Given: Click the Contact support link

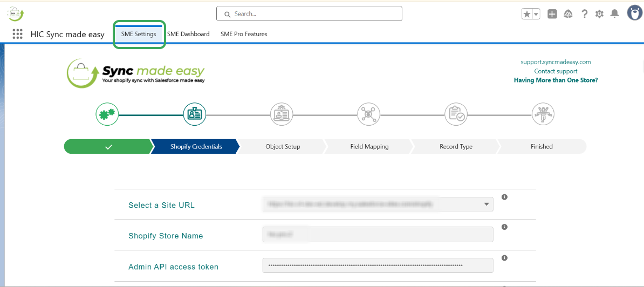Looking at the screenshot, I should coord(556,71).
